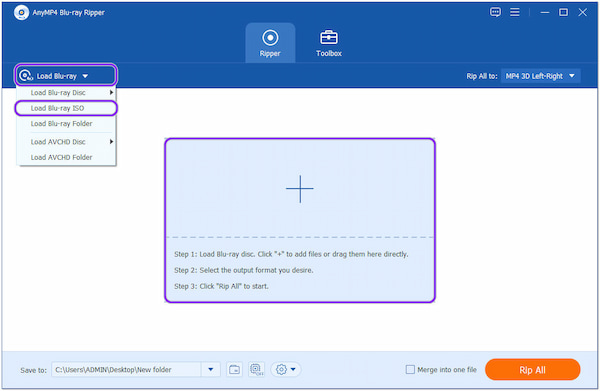Open the feedback chat icon in title bar

click(x=495, y=12)
